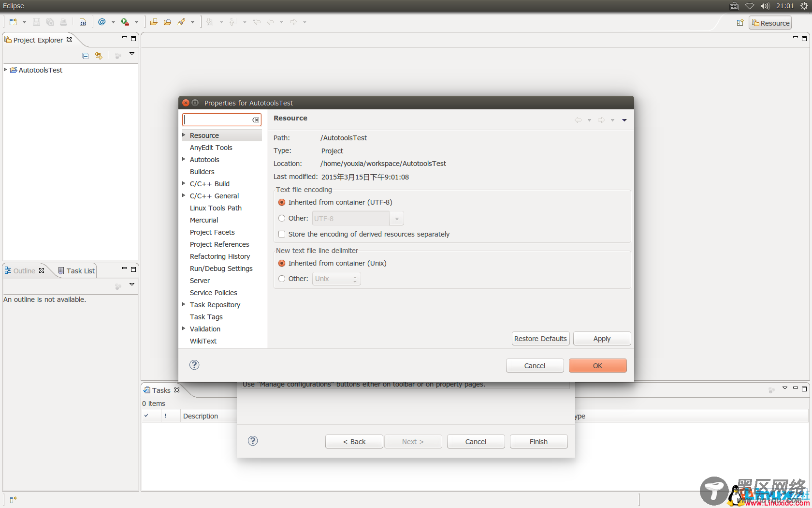The width and height of the screenshot is (812, 508).
Task: Click OK in the Properties dialog
Action: coord(597,366)
